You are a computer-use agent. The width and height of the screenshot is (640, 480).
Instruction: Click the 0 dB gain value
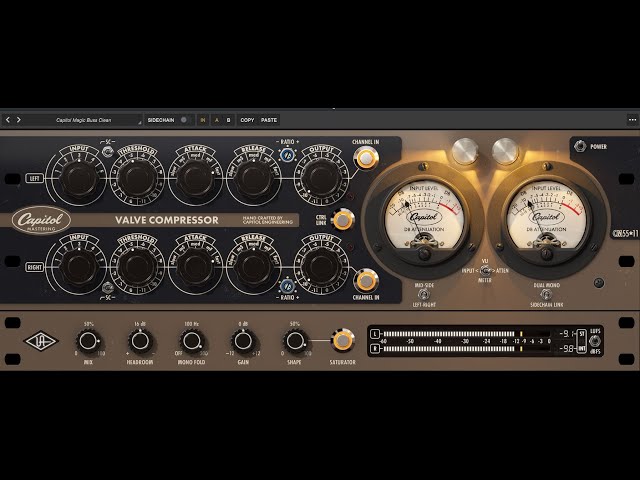[x=242, y=324]
